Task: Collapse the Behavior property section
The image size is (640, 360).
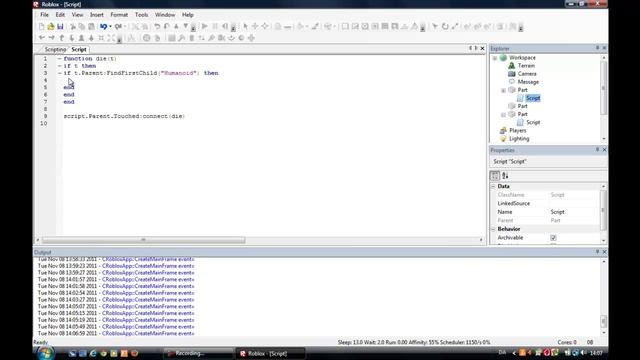Action: click(x=493, y=229)
